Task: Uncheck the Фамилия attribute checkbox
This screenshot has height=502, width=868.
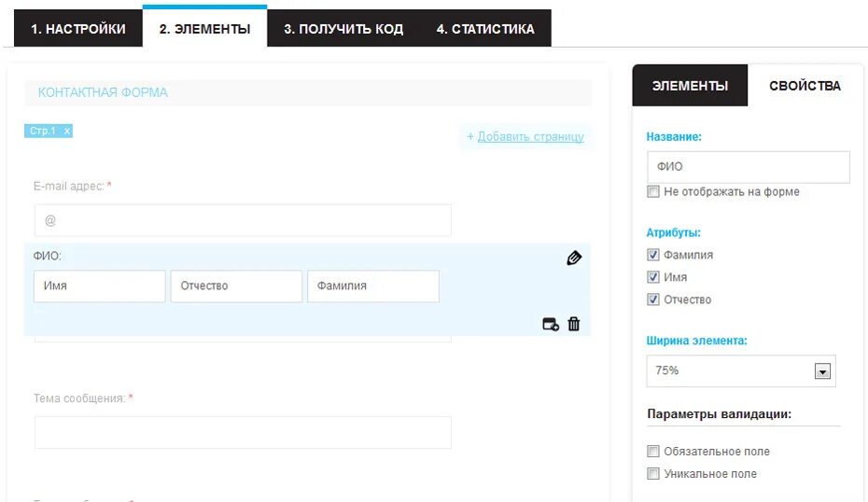Action: point(653,255)
